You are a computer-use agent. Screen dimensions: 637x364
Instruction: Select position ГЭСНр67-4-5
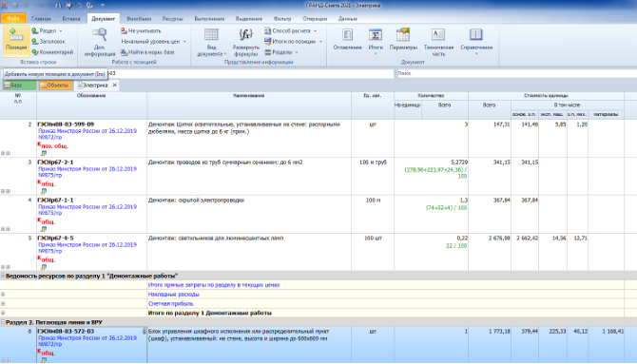point(55,238)
